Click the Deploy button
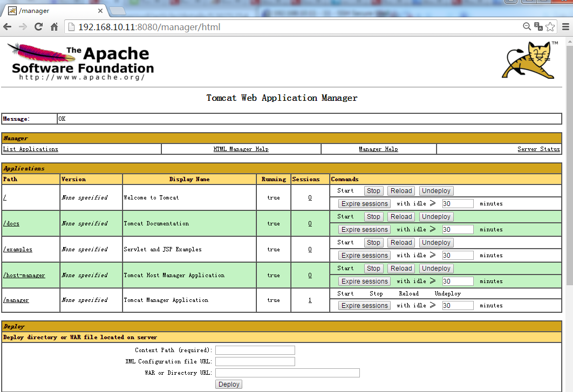 tap(229, 384)
